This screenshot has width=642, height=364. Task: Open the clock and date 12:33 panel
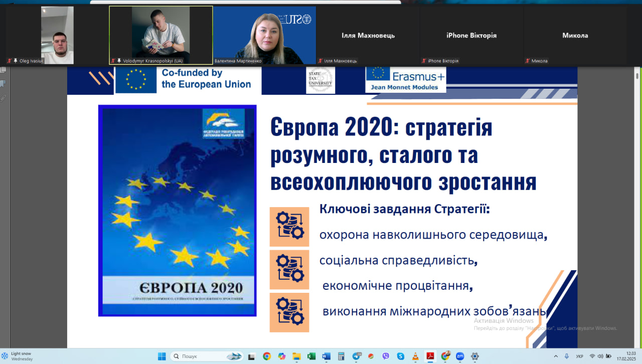[x=627, y=356]
